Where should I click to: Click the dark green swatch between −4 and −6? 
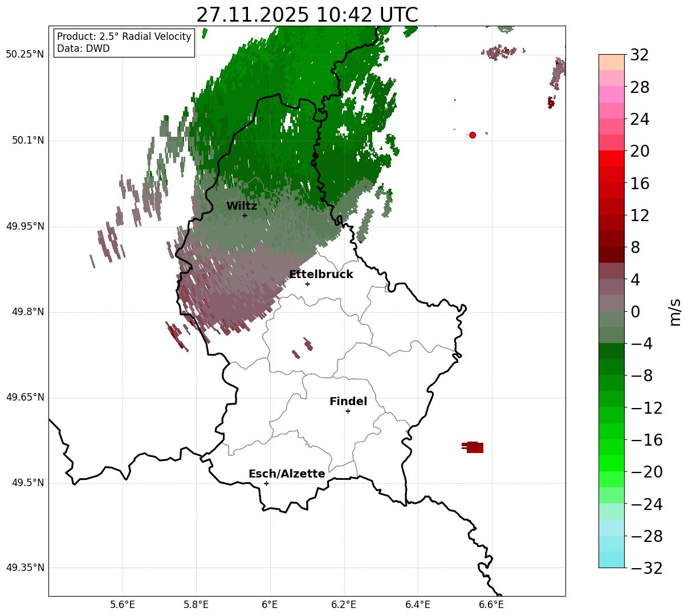click(x=612, y=351)
